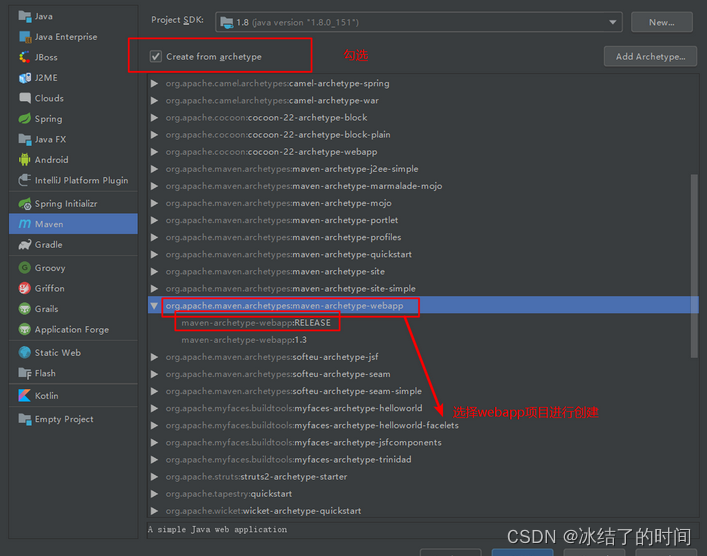Viewport: 707px width, 556px height.
Task: Click the Java FX icon
Action: [x=25, y=139]
